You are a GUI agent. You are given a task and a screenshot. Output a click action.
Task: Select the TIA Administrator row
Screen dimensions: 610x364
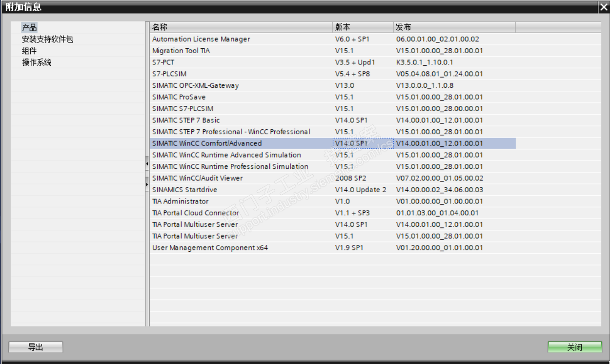333,202
